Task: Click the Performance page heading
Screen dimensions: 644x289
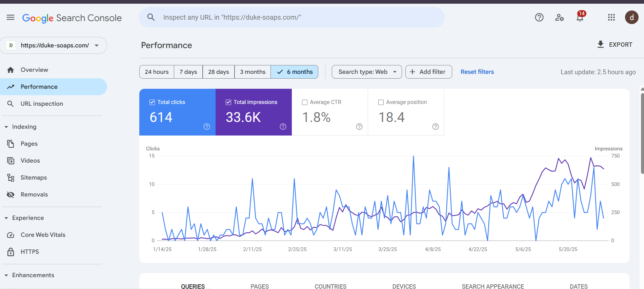Action: (166, 45)
